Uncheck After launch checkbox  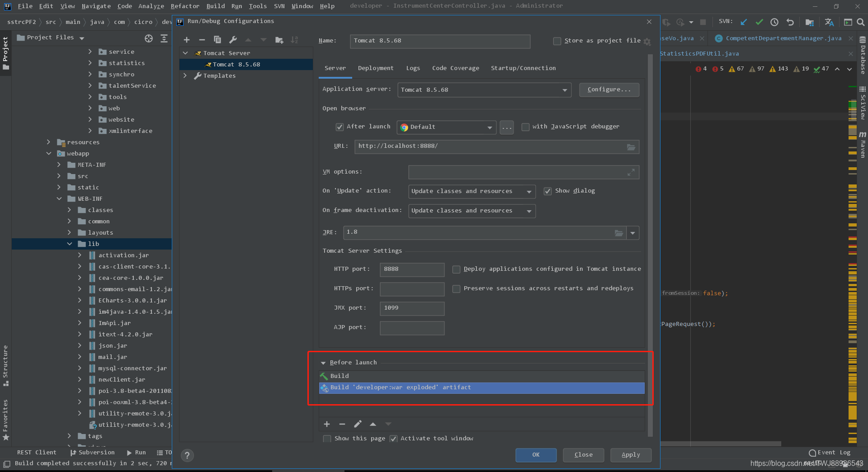(340, 127)
